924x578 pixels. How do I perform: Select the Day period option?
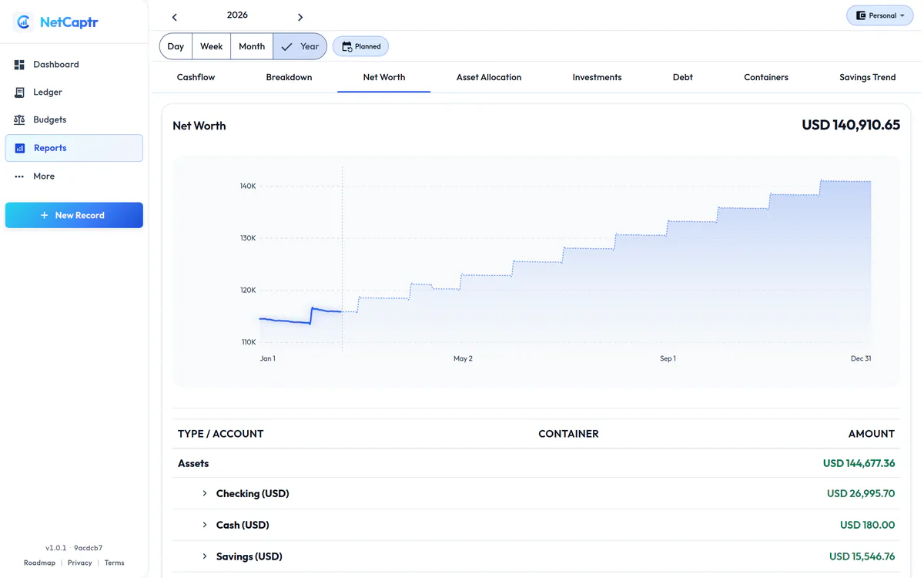[x=176, y=46]
